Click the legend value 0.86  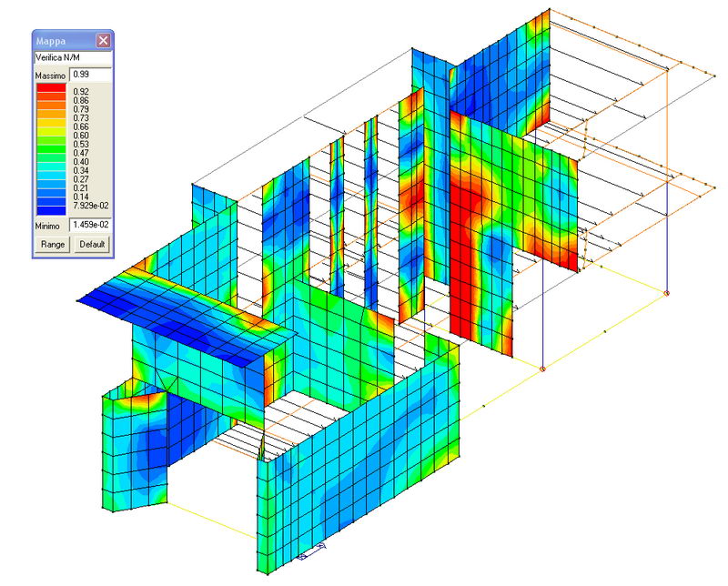coord(81,101)
